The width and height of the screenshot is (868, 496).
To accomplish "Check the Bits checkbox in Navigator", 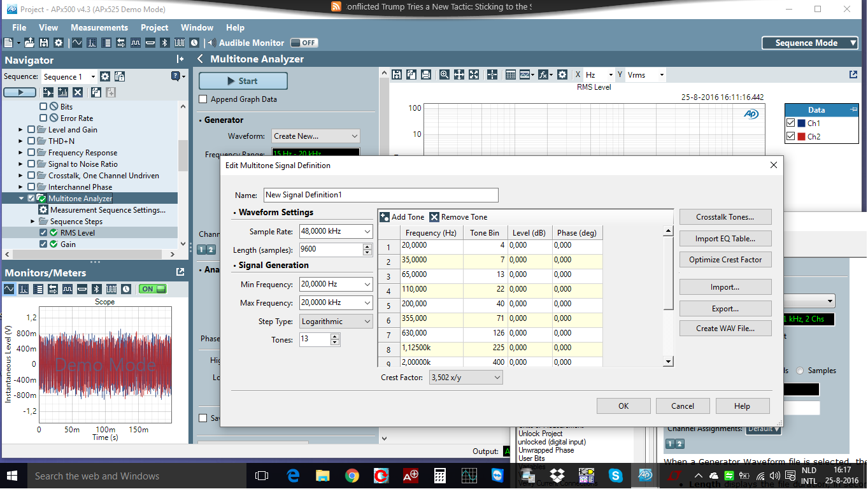I will (43, 107).
